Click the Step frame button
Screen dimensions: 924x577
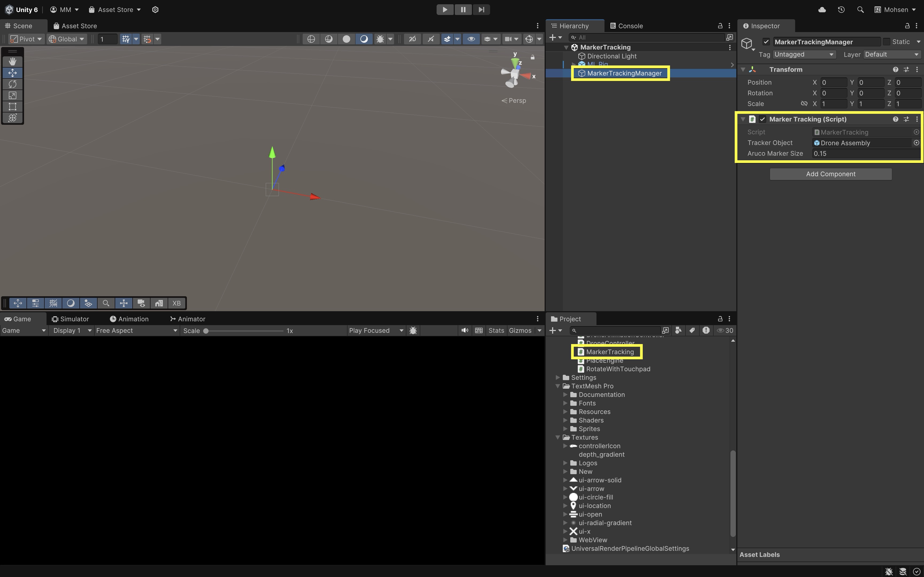pos(481,10)
